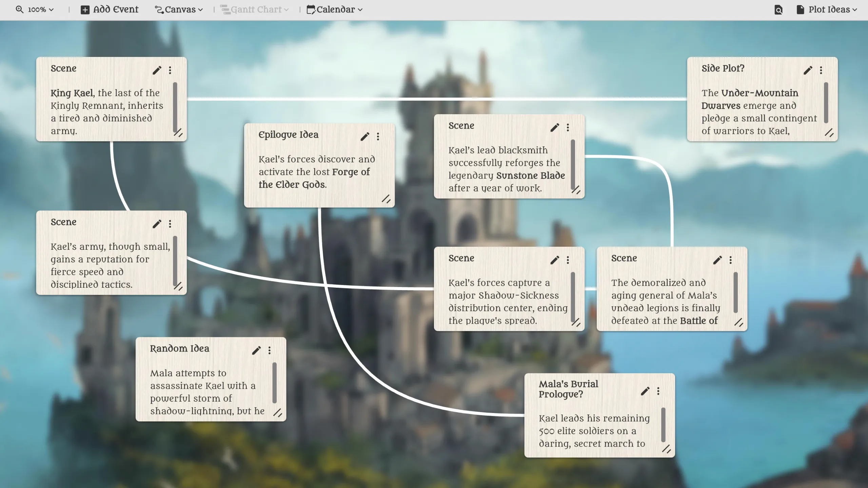Image resolution: width=868 pixels, height=488 pixels.
Task: Open the Plot Ideas document dropdown
Action: click(x=827, y=10)
